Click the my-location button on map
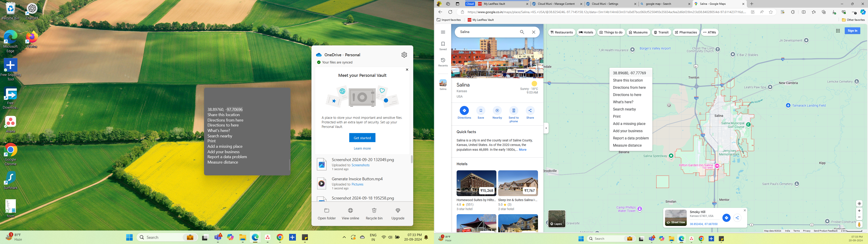868x244 pixels. [x=859, y=204]
